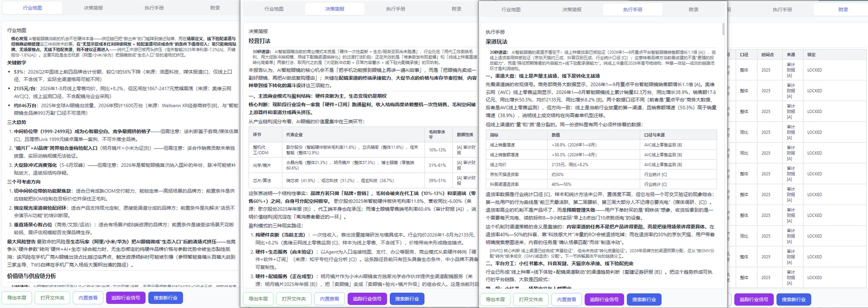Screen dimensions: 868x308
Task: Click the 口径与来源 column header
Action: [x=678, y=135]
